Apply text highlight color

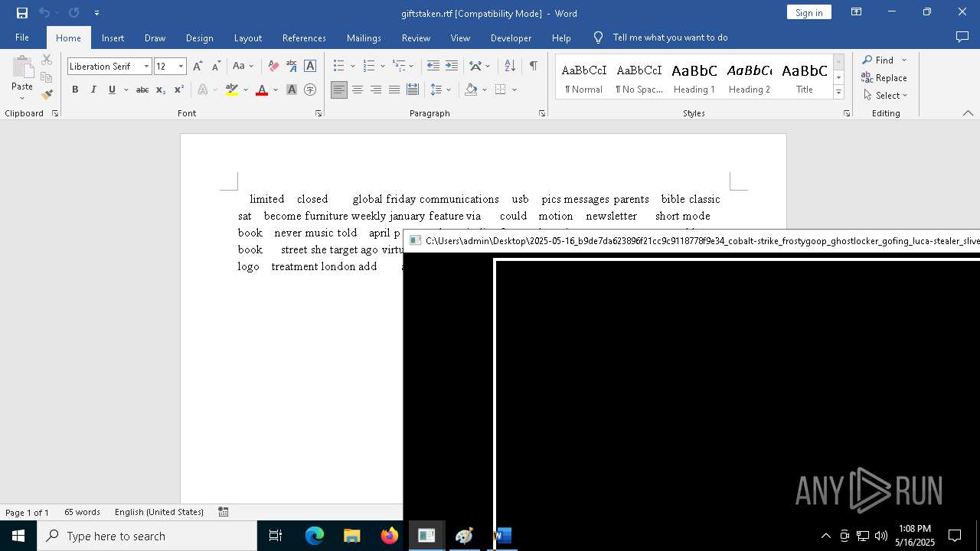click(x=232, y=90)
